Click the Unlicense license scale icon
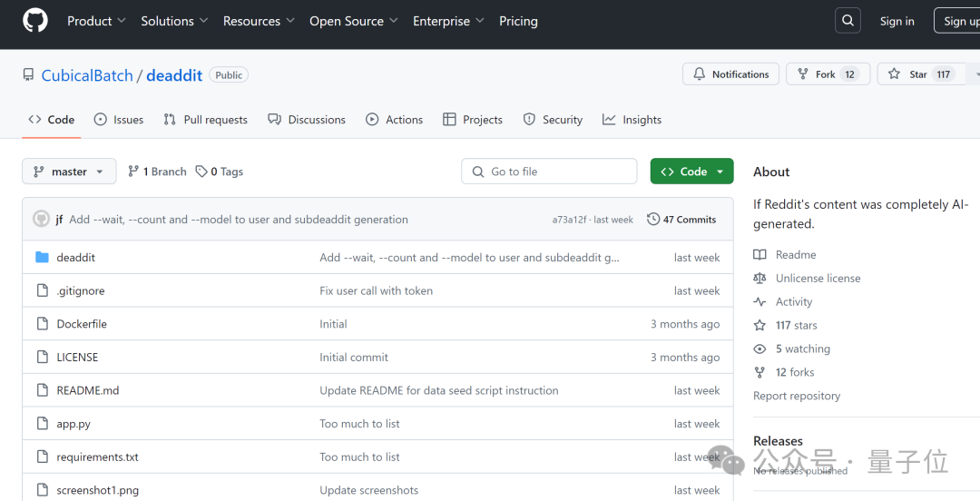 [760, 279]
